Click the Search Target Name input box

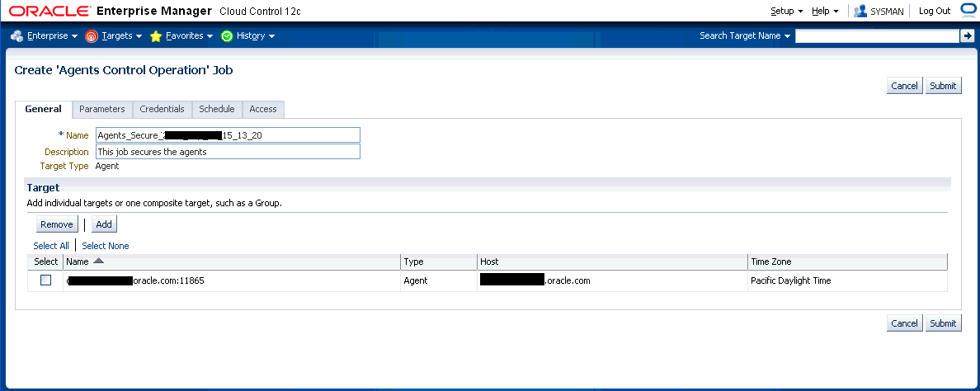point(876,36)
